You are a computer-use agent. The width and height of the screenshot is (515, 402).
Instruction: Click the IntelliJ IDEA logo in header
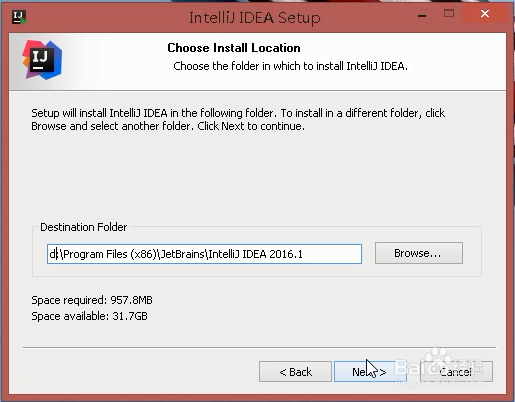tap(42, 60)
